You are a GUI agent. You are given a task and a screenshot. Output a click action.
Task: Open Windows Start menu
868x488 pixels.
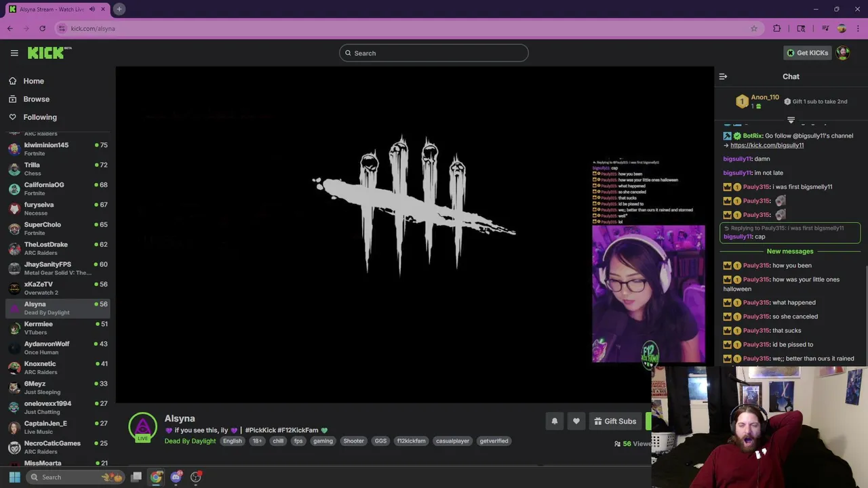14,477
